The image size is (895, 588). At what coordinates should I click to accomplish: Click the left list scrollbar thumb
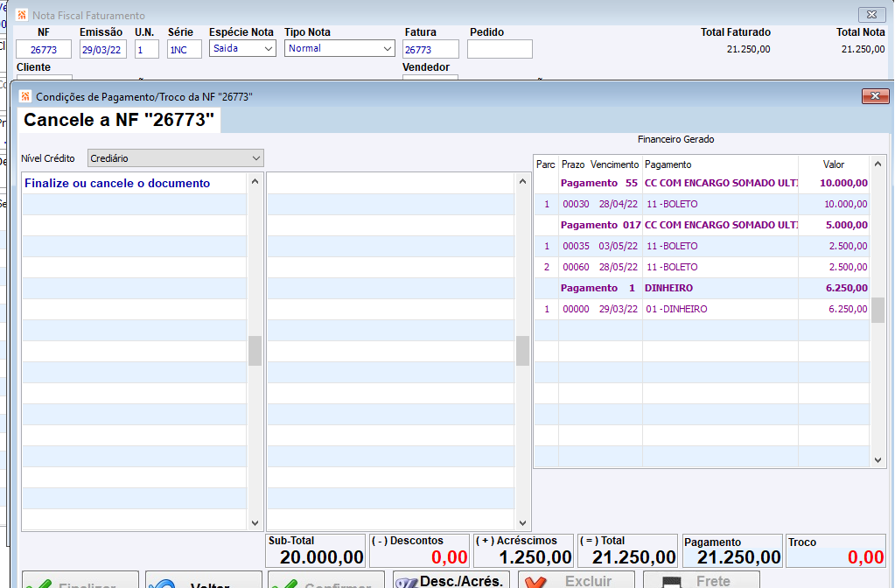pyautogui.click(x=255, y=351)
